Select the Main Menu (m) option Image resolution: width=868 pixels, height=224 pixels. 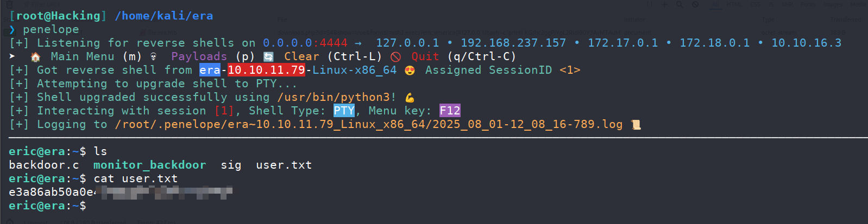pyautogui.click(x=96, y=56)
